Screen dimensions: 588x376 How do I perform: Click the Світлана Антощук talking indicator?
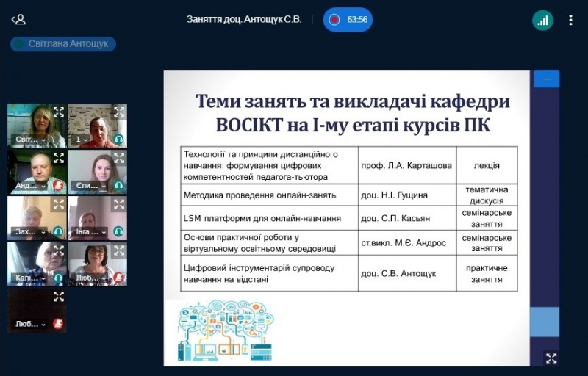coord(63,44)
